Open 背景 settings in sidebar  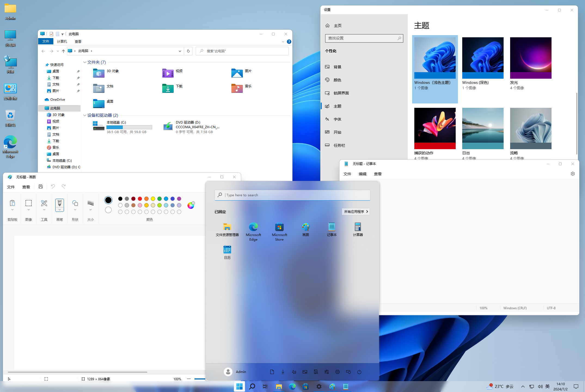pyautogui.click(x=337, y=67)
